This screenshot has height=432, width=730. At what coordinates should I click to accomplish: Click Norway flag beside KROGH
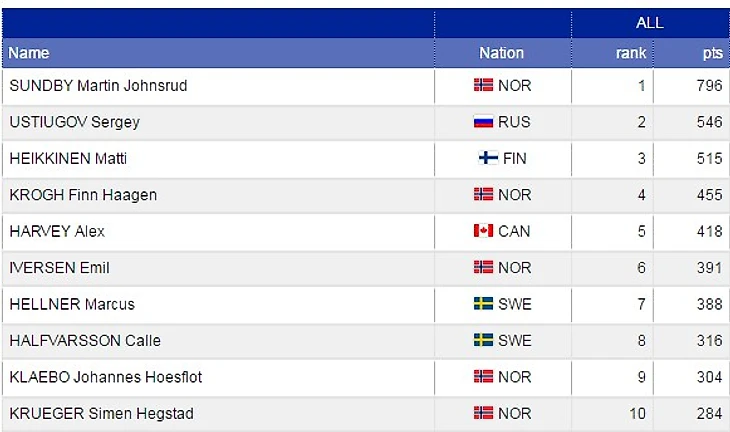[483, 195]
